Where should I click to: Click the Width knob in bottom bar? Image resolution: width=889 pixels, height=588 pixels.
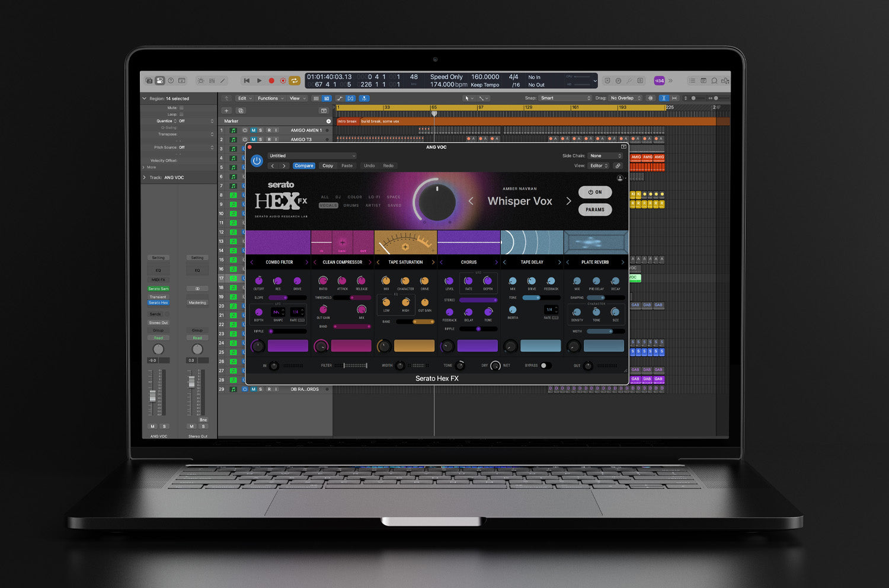400,366
